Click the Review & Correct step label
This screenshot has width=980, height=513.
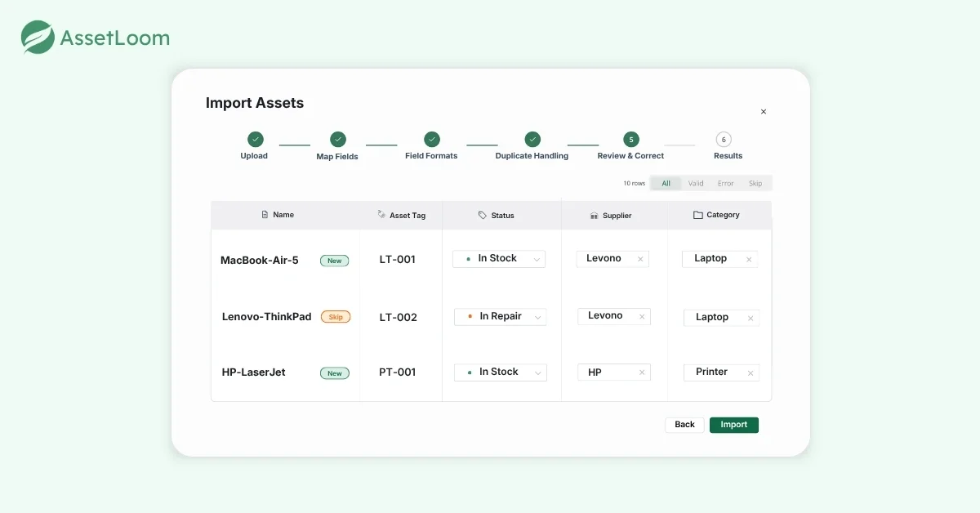tap(630, 156)
